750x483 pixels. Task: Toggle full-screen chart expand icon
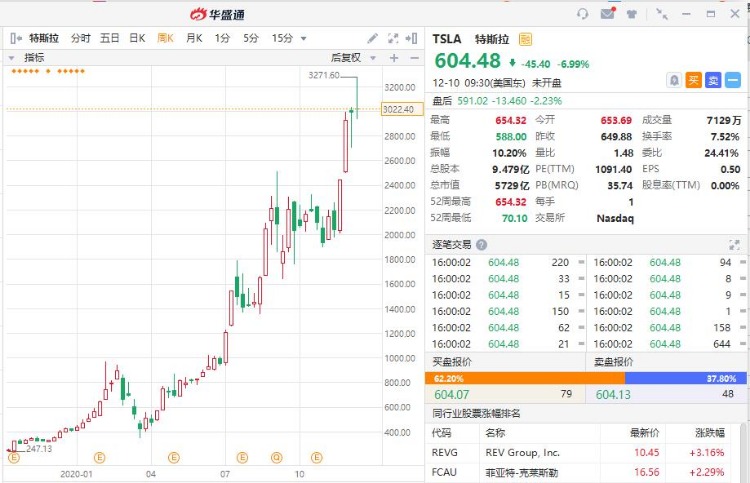point(393,38)
